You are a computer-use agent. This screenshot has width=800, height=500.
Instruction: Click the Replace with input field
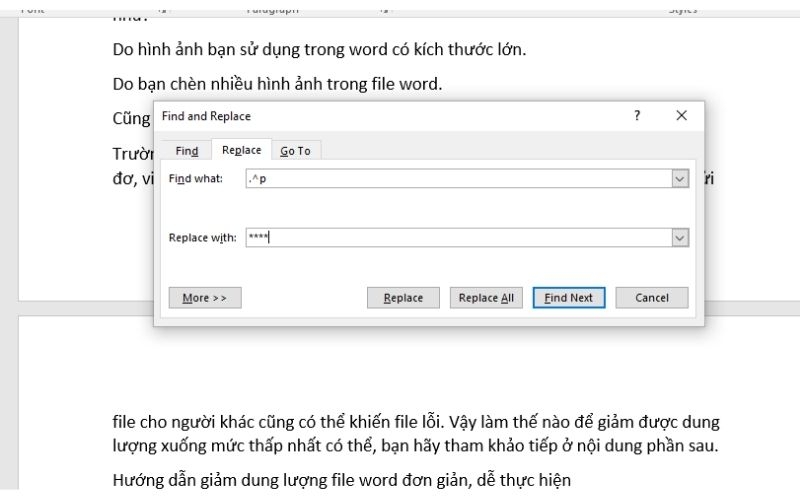tap(458, 237)
